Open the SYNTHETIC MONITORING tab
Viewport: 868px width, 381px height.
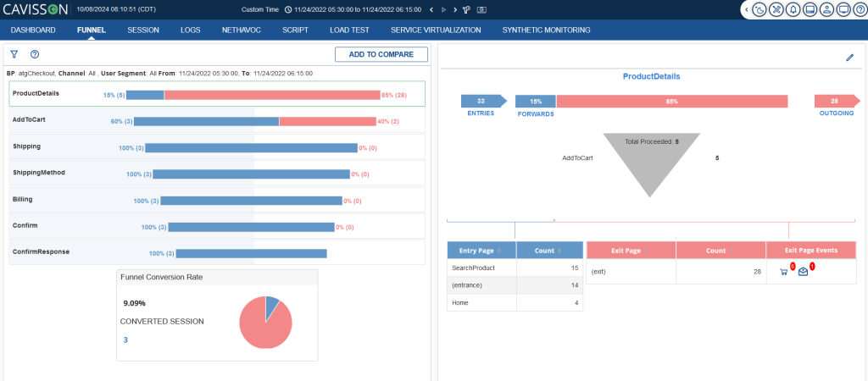(546, 30)
